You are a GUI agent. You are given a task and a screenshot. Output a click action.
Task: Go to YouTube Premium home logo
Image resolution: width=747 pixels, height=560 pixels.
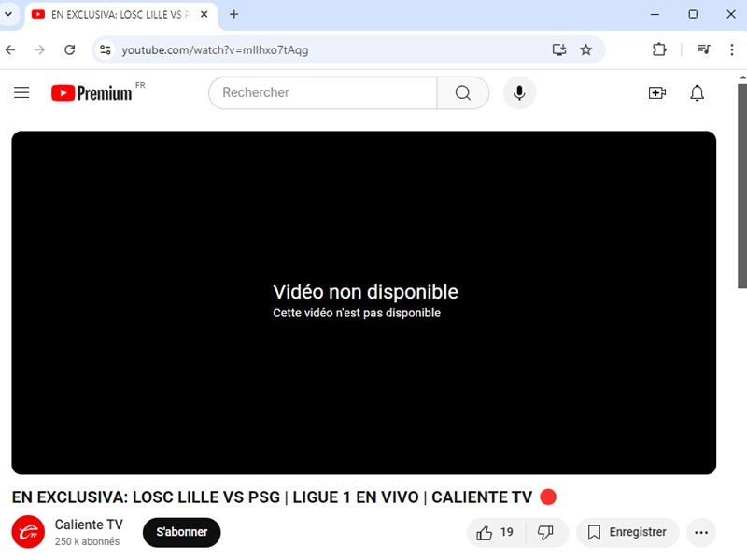coord(92,92)
